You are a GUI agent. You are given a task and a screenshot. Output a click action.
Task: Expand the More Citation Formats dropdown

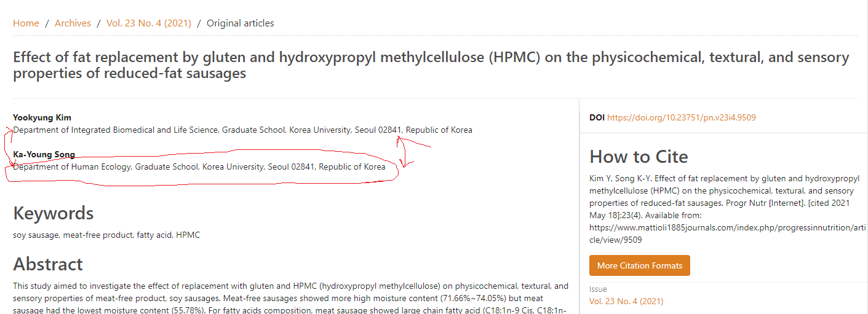click(639, 265)
